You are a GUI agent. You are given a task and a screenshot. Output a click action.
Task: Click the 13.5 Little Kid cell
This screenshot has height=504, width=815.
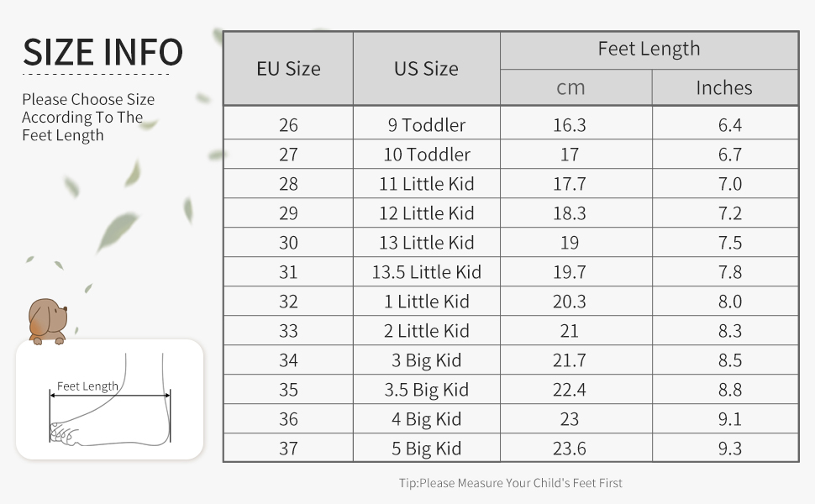[426, 272]
